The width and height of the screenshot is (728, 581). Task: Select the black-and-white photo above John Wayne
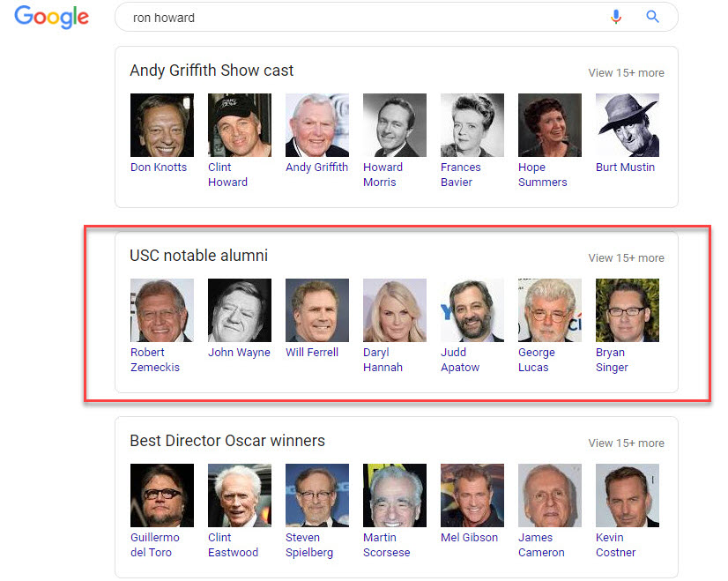point(240,310)
